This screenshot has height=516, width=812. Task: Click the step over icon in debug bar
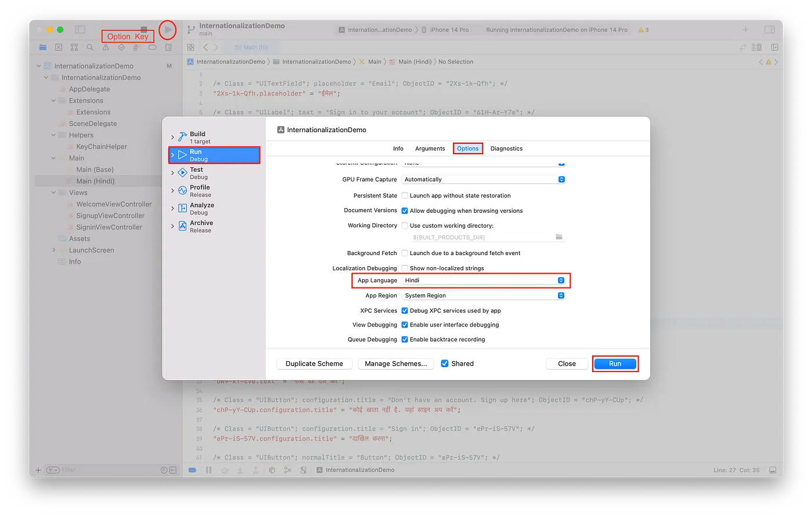coord(224,470)
